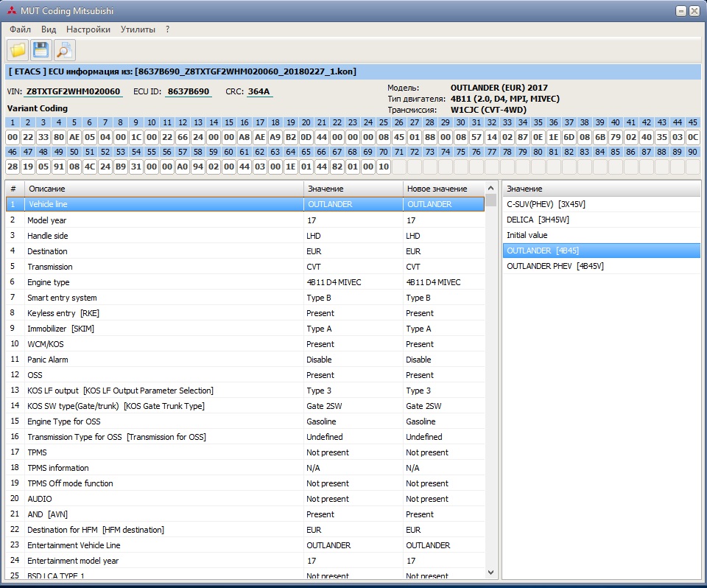Click variant coding byte 57 value A0
This screenshot has height=588, width=707.
[x=183, y=167]
